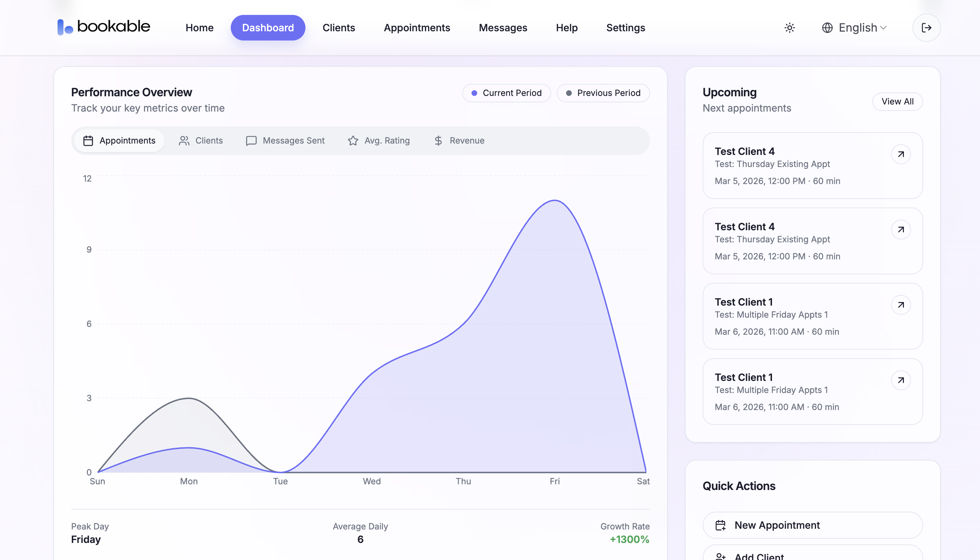Screen dimensions: 980x560
Task: Click the globe language icon
Action: [x=827, y=28]
